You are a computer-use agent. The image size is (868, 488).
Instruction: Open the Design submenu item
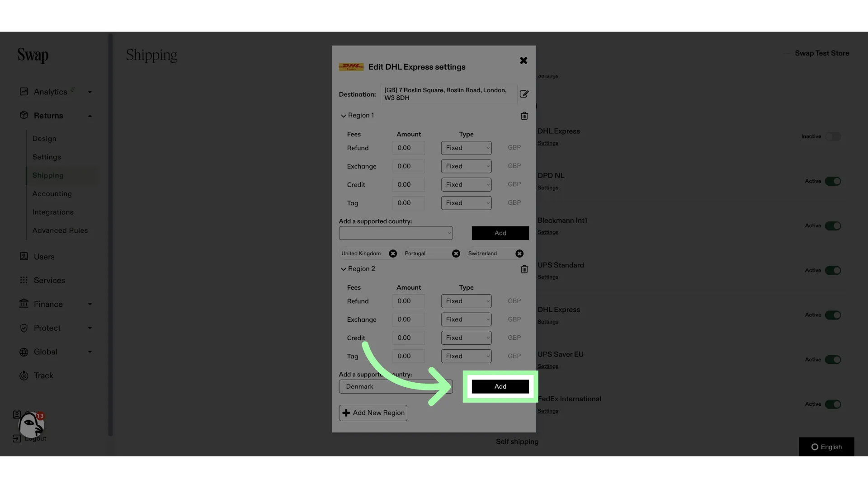point(44,139)
